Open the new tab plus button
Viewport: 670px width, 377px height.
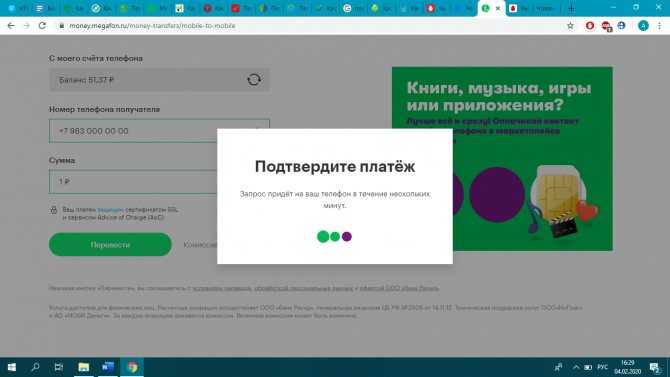pos(571,8)
